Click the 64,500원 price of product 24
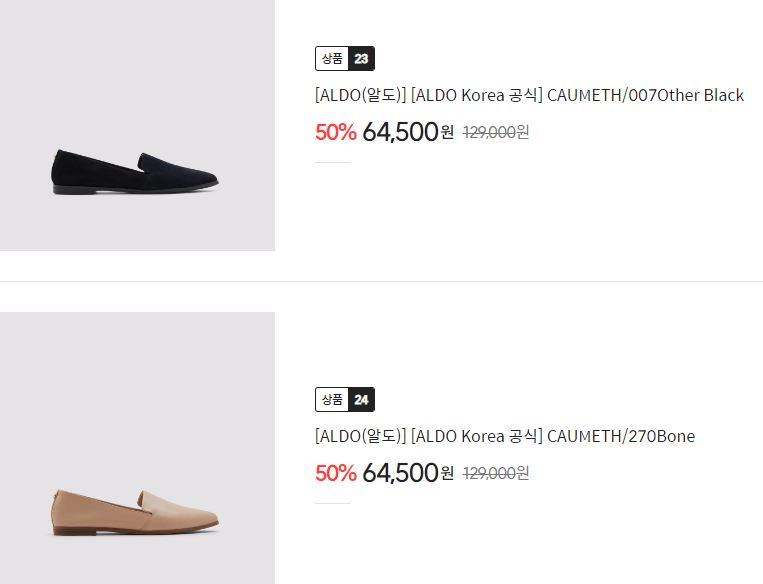This screenshot has width=763, height=584. click(x=408, y=473)
